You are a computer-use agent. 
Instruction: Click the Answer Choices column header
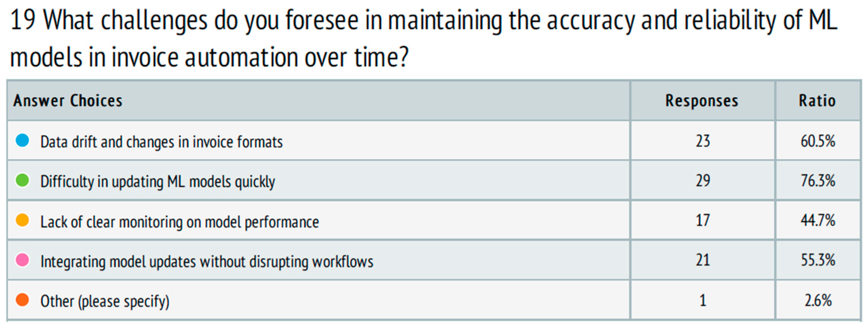(68, 101)
